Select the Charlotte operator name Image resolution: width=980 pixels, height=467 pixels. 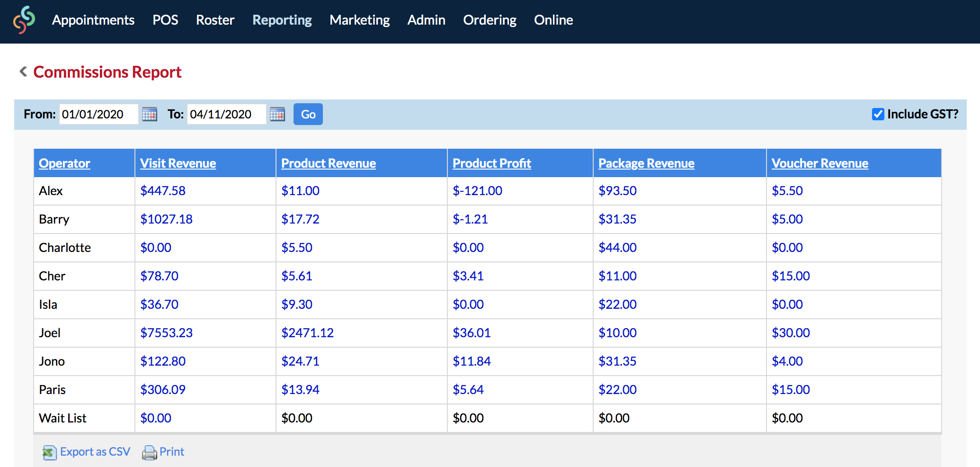(65, 248)
